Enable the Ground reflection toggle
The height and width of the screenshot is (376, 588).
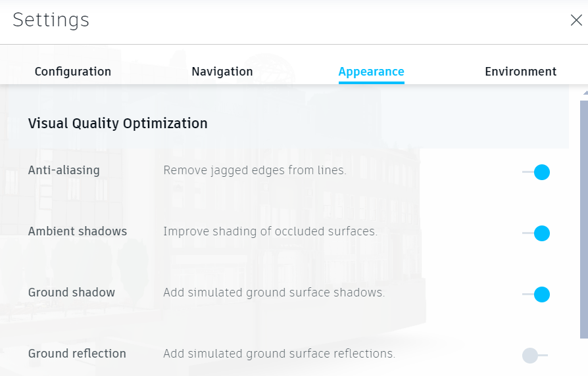(535, 356)
